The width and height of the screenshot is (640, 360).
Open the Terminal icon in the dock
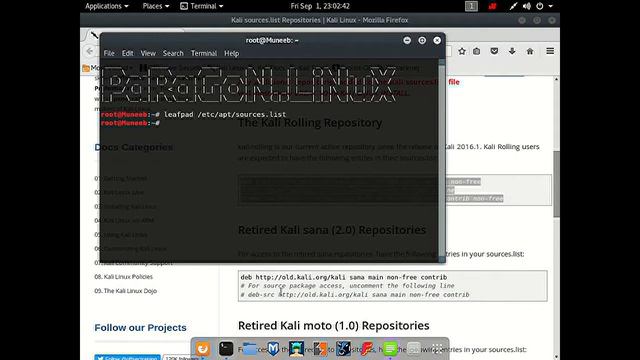click(226, 349)
